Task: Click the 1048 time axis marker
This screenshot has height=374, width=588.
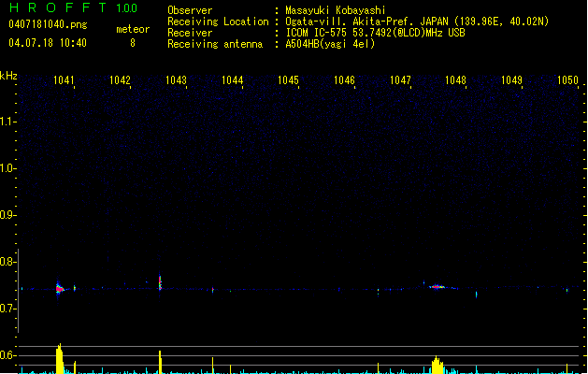Action: tap(455, 80)
